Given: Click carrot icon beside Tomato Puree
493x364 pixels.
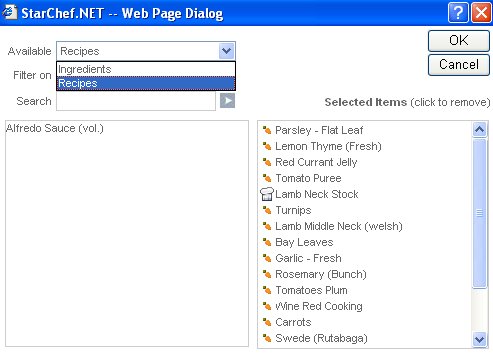Looking at the screenshot, I should pos(267,178).
